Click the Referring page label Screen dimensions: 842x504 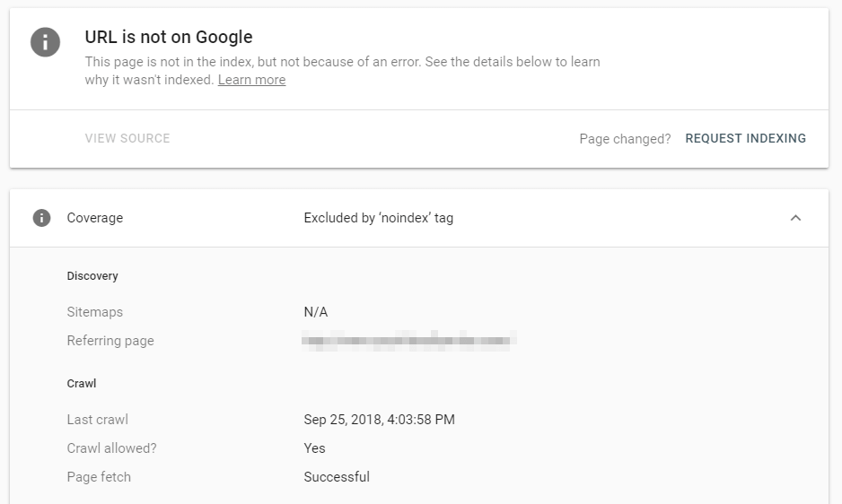(x=110, y=341)
